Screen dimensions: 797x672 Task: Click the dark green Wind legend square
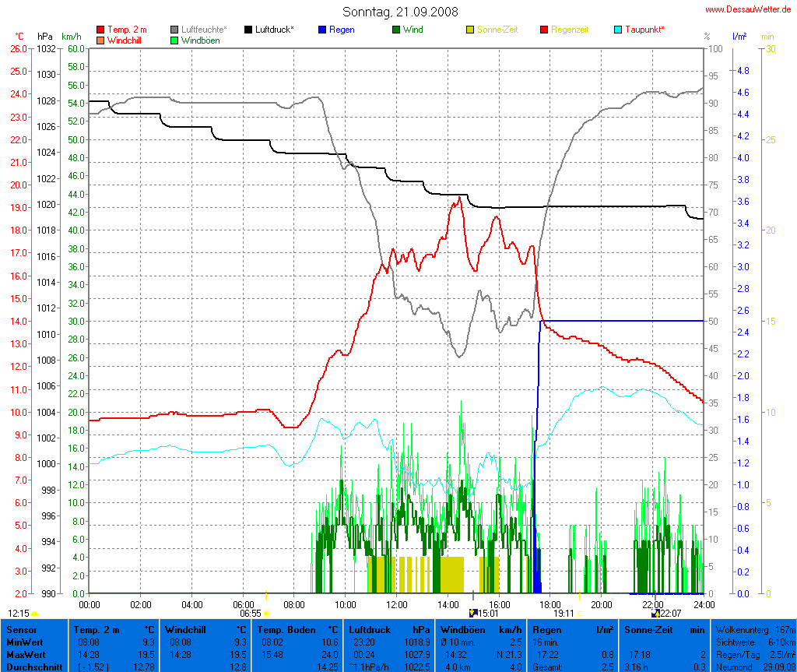point(396,30)
